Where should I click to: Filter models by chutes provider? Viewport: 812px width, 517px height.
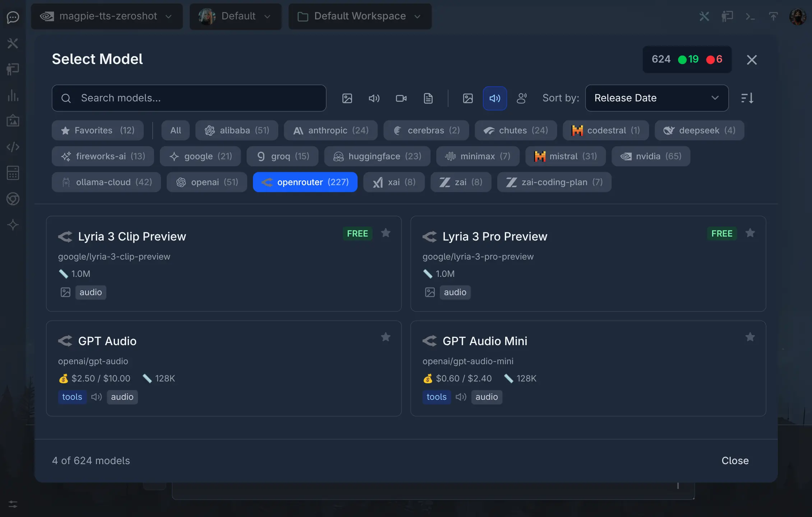(516, 130)
